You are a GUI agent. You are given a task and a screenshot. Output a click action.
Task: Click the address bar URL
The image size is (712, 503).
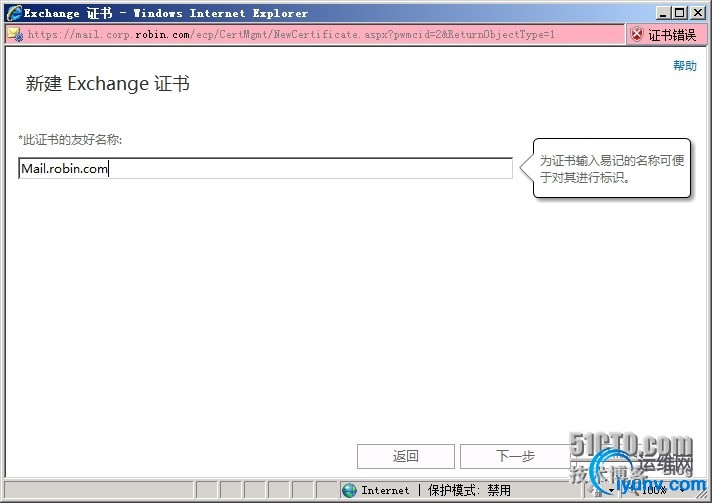tap(291, 35)
